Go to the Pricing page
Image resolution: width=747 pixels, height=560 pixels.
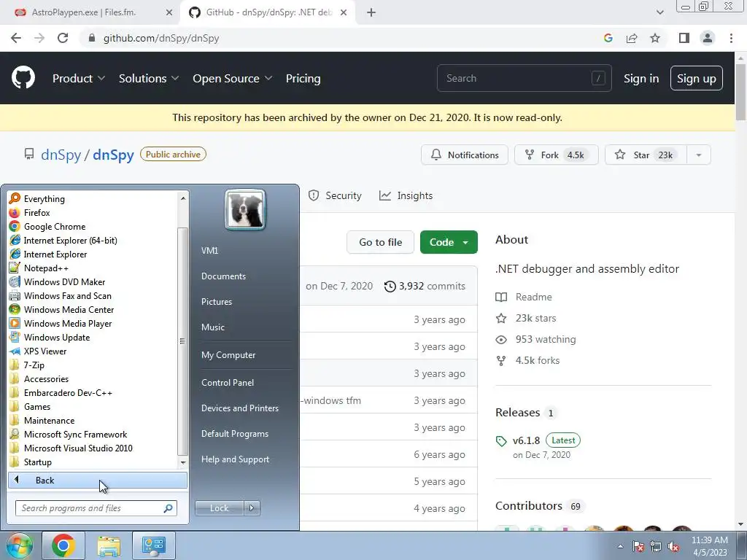point(303,78)
